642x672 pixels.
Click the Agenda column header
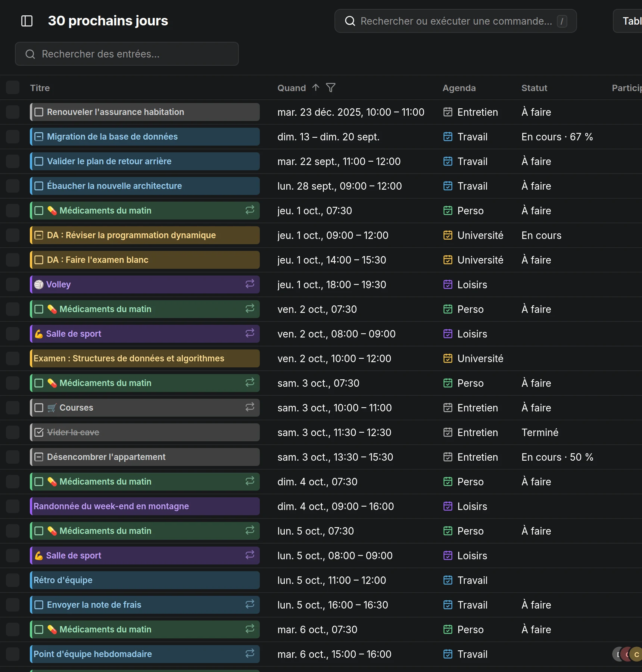pos(459,88)
